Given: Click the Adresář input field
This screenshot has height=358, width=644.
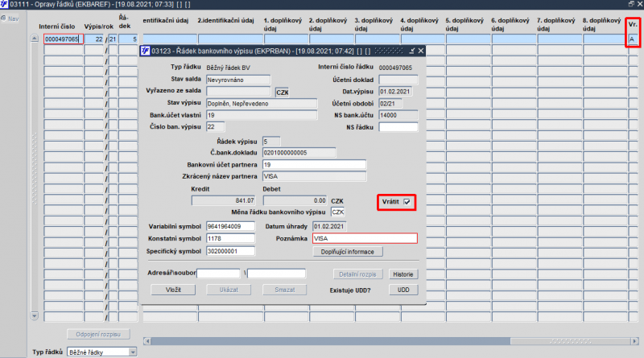Looking at the screenshot, I should [x=218, y=273].
